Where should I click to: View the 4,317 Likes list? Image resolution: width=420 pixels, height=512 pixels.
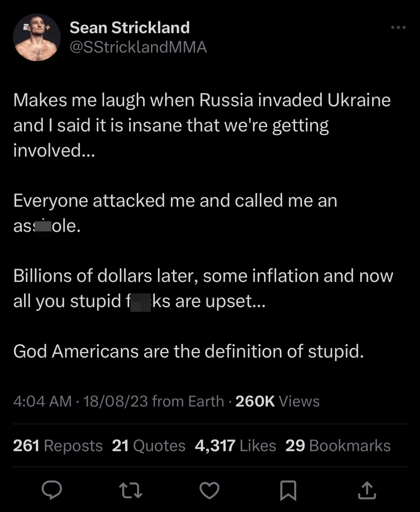(235, 446)
